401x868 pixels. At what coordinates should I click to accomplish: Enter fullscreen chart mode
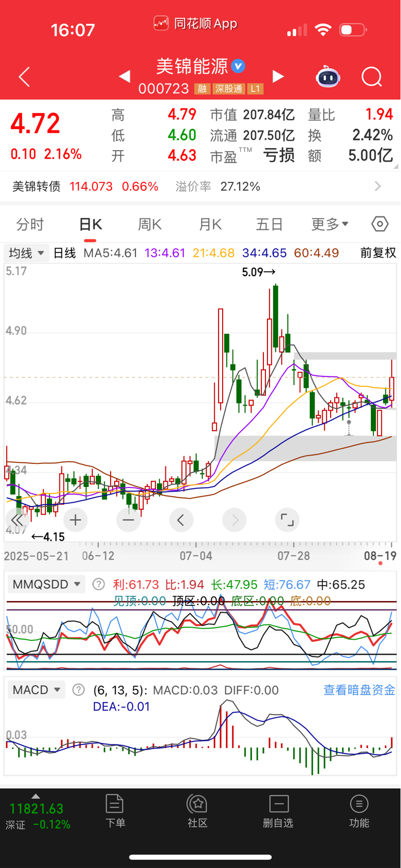pyautogui.click(x=287, y=520)
